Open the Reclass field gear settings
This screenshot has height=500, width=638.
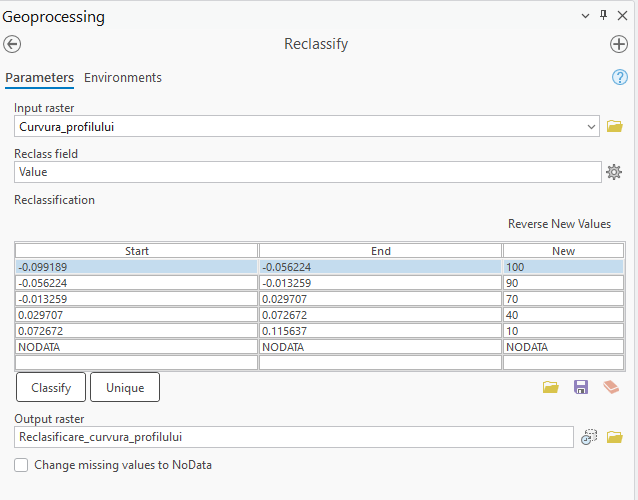click(x=615, y=172)
